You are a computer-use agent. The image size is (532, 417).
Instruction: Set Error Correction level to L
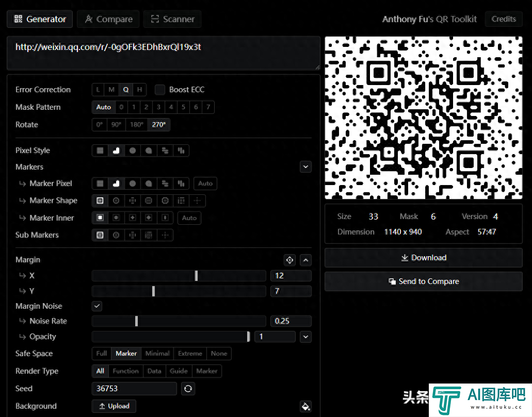coord(98,90)
